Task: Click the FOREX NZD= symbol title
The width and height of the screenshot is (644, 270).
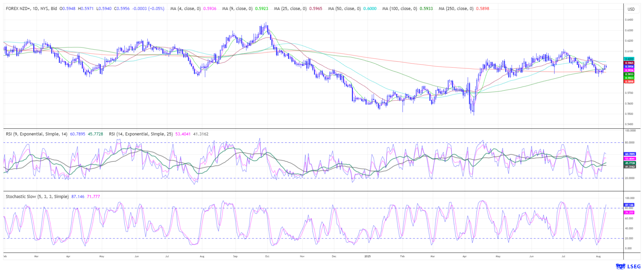Action: [31, 8]
